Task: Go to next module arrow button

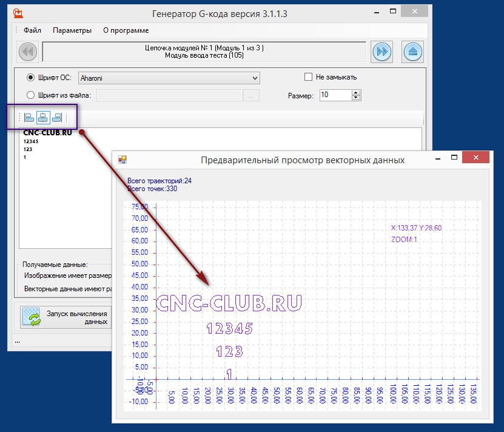Action: (382, 52)
